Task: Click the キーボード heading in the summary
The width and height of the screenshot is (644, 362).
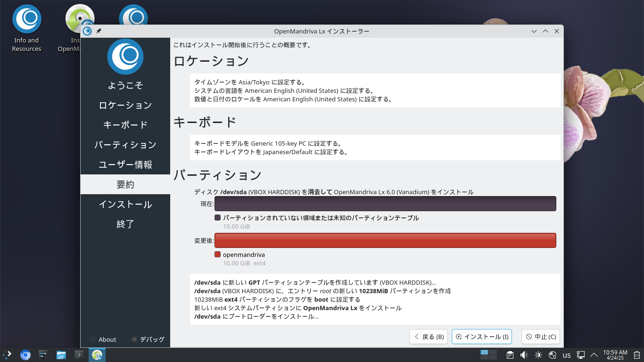Action: [205, 122]
